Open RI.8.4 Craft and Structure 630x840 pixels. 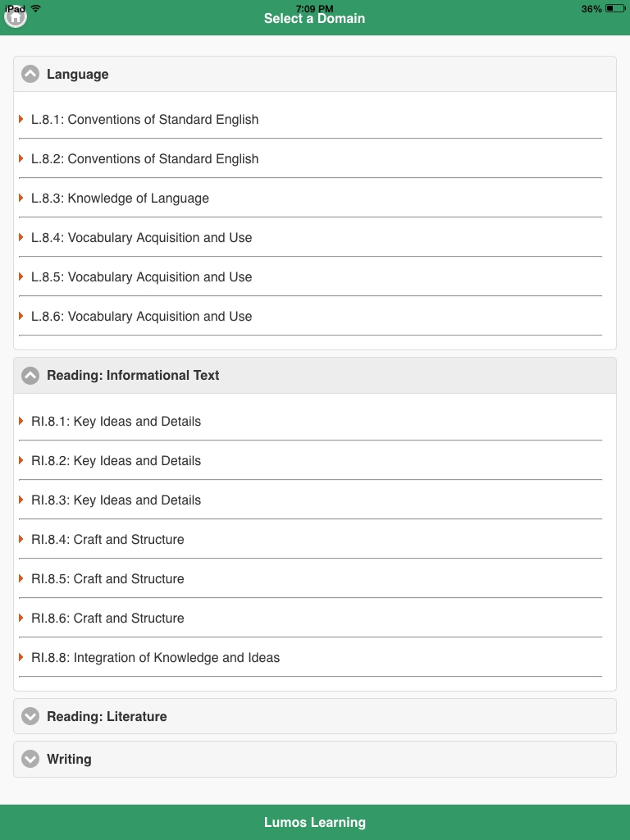click(x=107, y=540)
